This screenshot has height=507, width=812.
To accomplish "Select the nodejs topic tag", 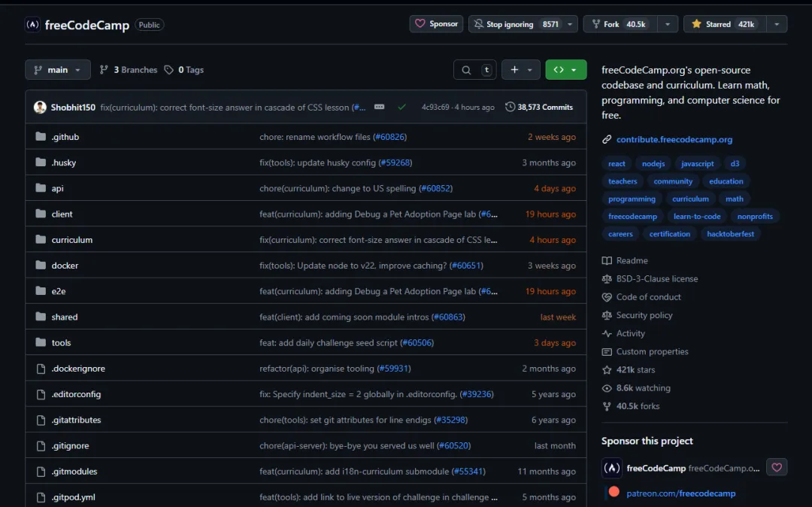I will pos(653,164).
